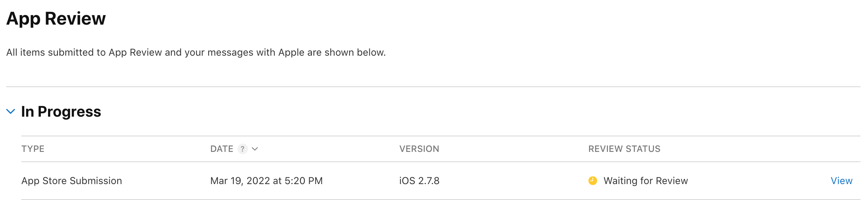This screenshot has width=868, height=200.
Task: Toggle the DATE column sort arrow
Action: (255, 149)
